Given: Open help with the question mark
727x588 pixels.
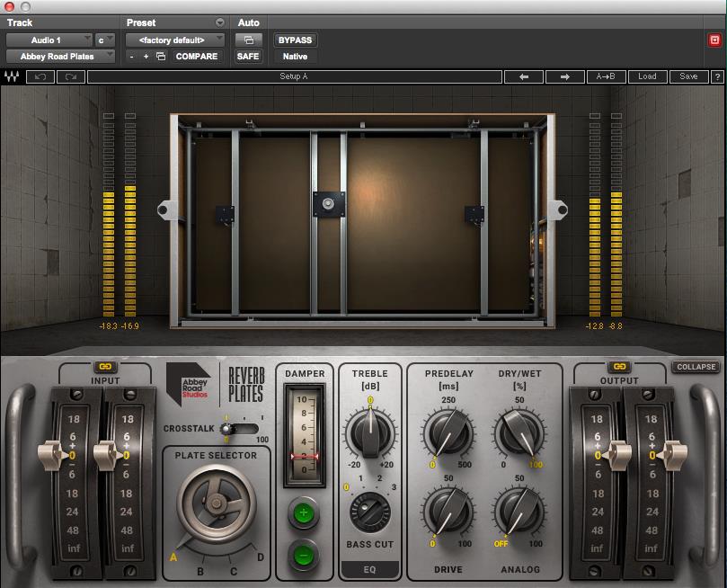Looking at the screenshot, I should coord(717,76).
